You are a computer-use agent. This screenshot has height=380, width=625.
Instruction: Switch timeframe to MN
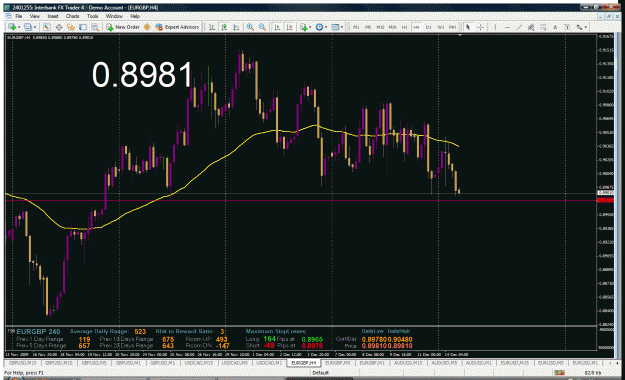click(x=452, y=27)
